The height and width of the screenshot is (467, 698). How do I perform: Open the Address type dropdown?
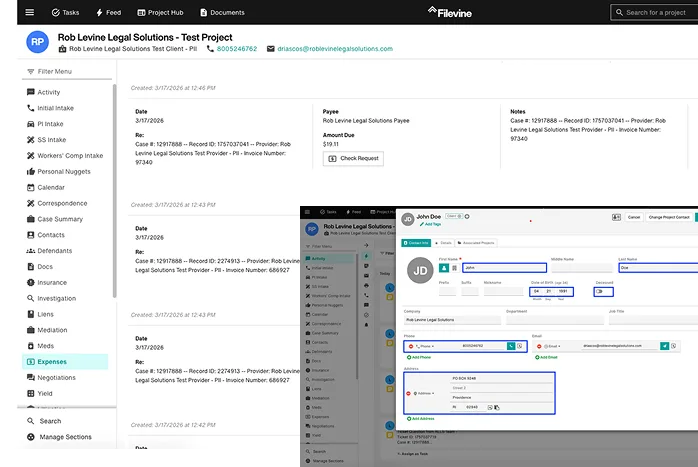coord(424,394)
